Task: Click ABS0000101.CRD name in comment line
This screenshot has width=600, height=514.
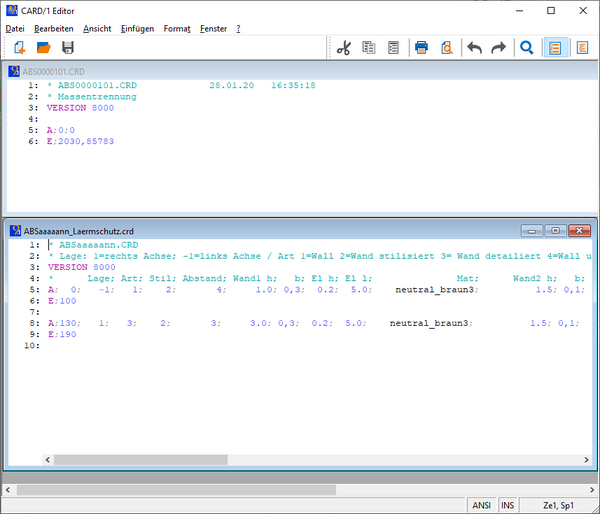Action: point(97,85)
